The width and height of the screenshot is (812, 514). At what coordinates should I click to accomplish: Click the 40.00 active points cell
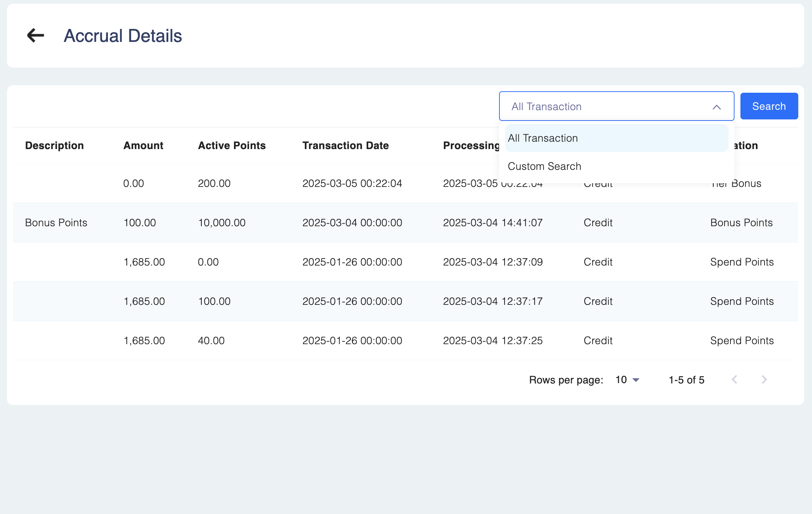pos(211,340)
